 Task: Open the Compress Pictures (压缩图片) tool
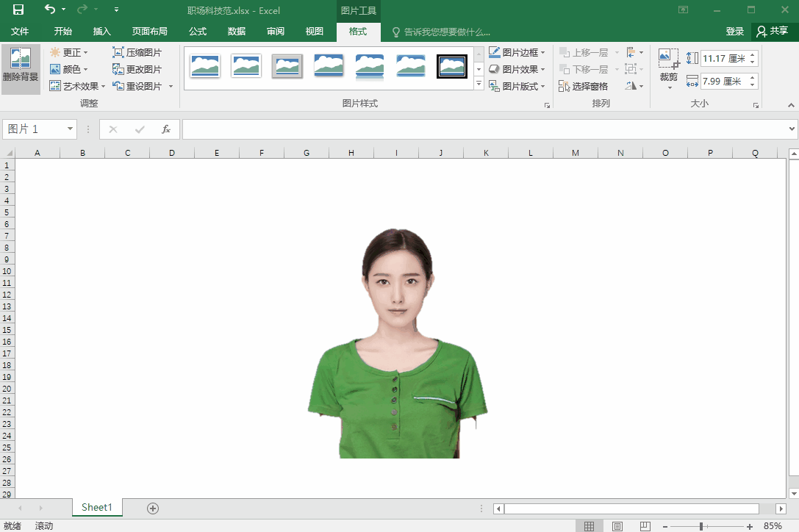point(137,53)
